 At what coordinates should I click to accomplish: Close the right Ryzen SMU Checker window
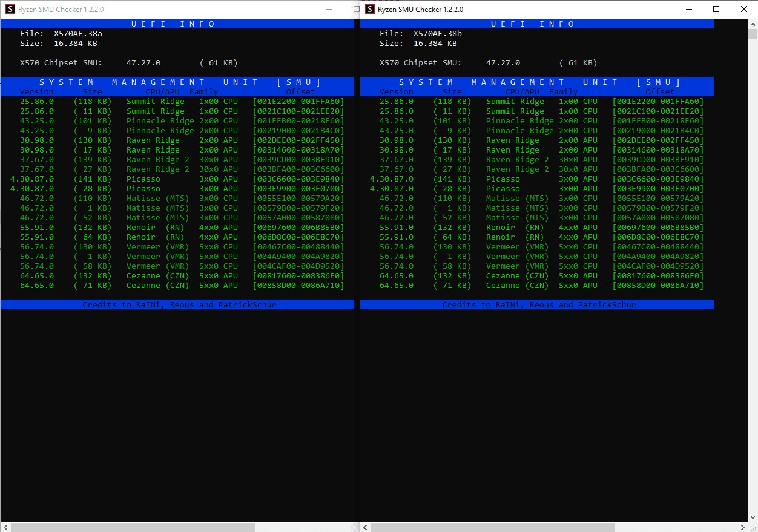click(x=744, y=9)
